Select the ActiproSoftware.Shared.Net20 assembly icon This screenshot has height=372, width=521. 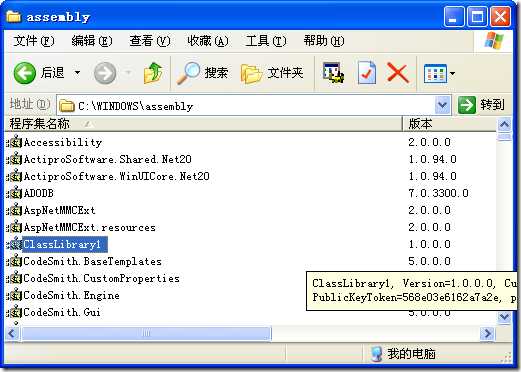14,159
